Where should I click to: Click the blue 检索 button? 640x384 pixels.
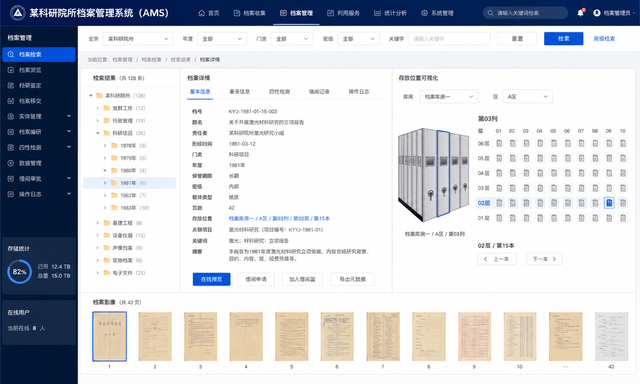tap(563, 38)
